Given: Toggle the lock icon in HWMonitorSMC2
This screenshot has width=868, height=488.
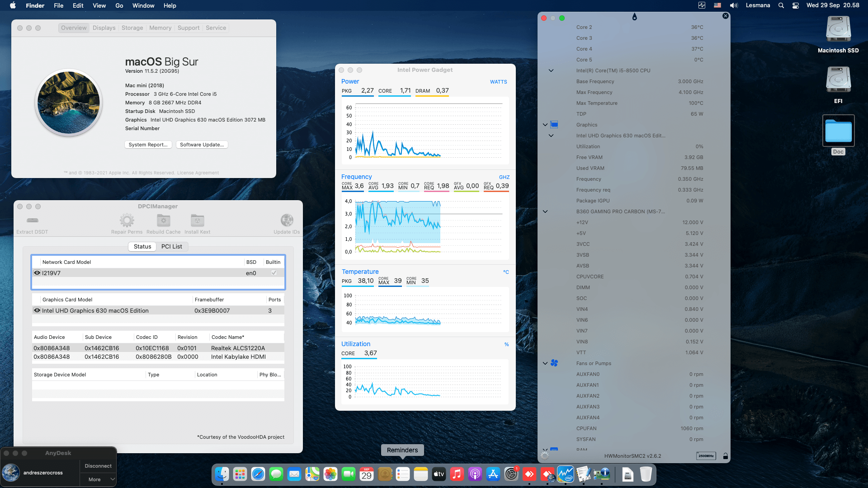Looking at the screenshot, I should pos(725,456).
